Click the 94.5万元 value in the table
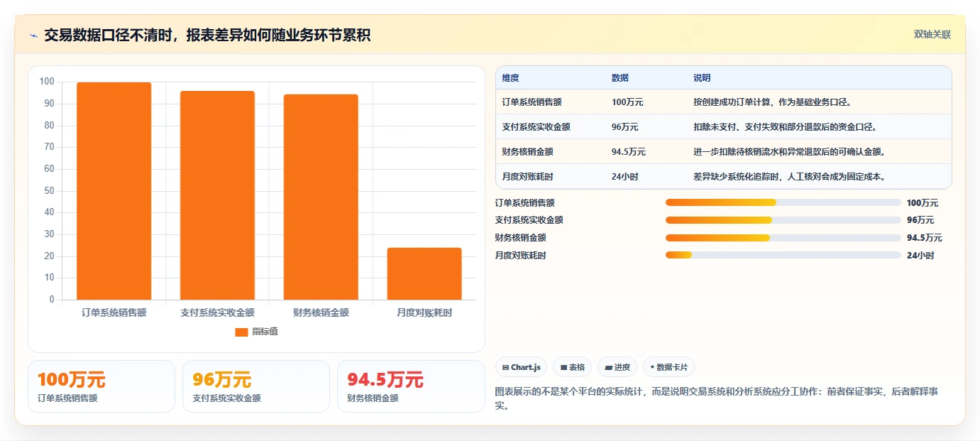 pyautogui.click(x=629, y=152)
